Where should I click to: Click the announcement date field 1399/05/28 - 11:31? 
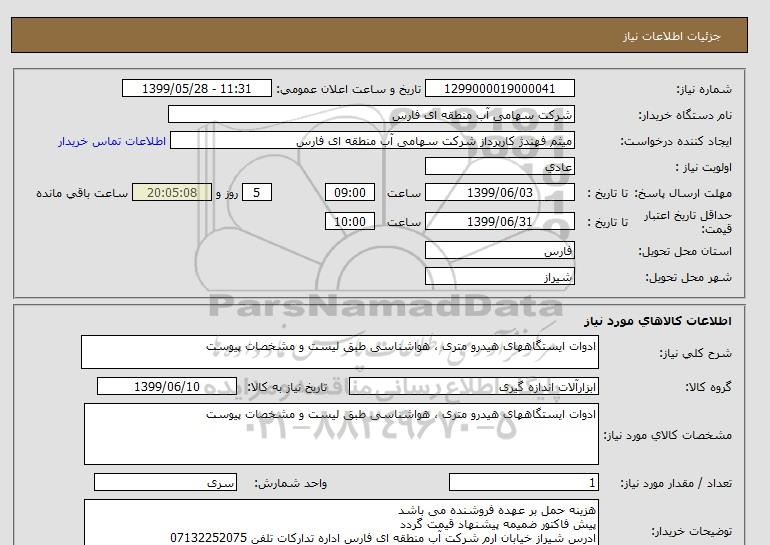point(196,88)
